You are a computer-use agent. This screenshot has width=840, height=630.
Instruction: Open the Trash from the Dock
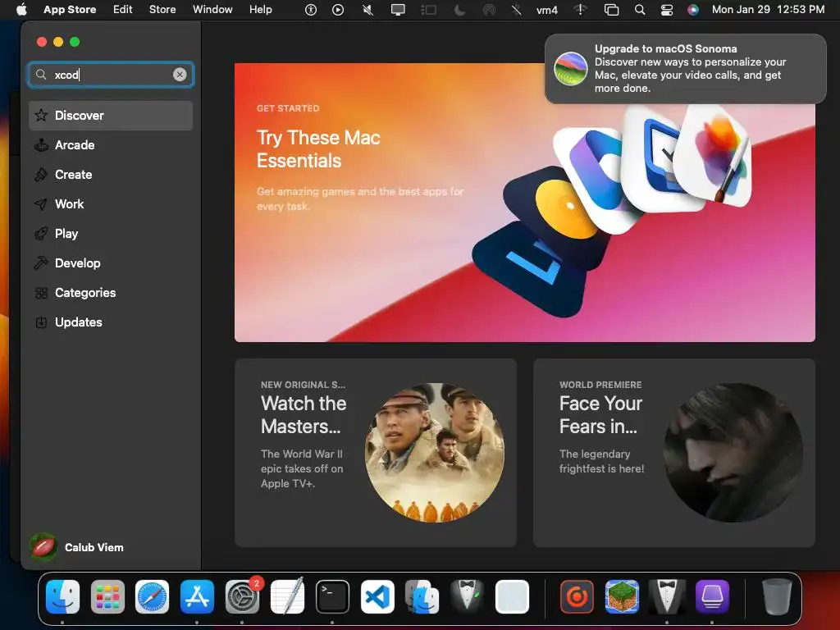(777, 597)
